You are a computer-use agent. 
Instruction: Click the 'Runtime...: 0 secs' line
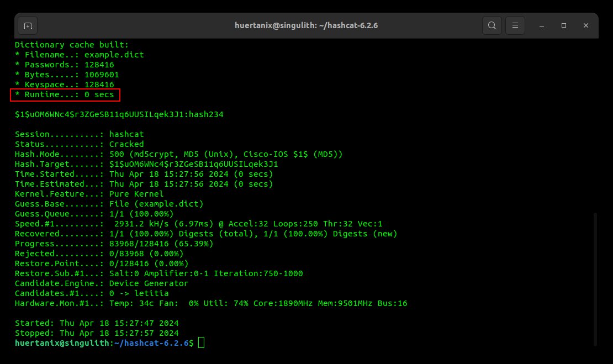(x=65, y=94)
